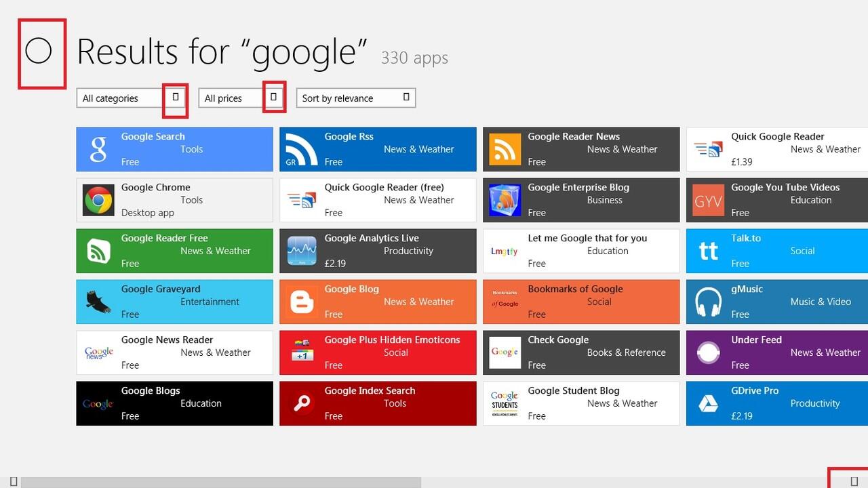Click the GDrive Pro drive icon
The image size is (868, 488).
point(709,403)
